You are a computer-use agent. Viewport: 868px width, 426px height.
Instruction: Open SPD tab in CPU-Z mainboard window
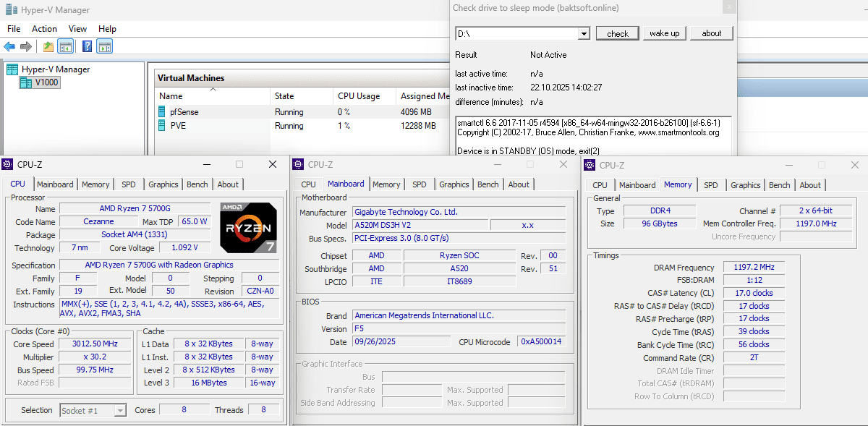tap(420, 184)
